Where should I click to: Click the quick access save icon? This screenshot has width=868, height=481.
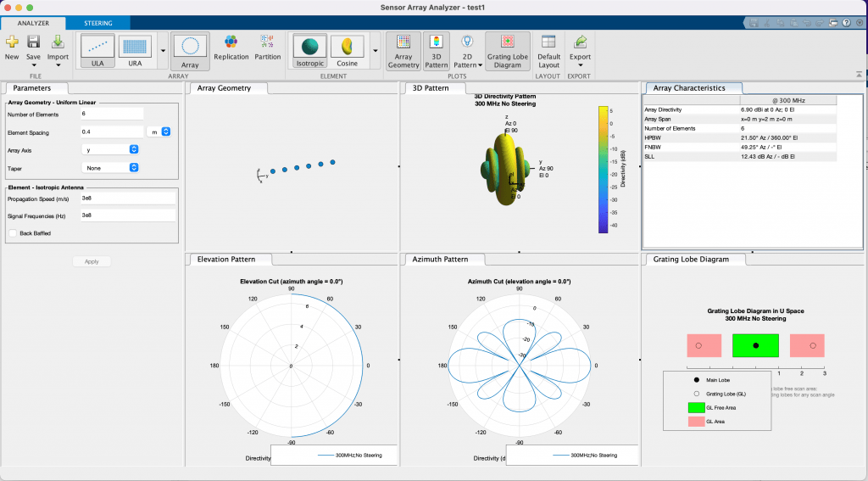coord(754,23)
